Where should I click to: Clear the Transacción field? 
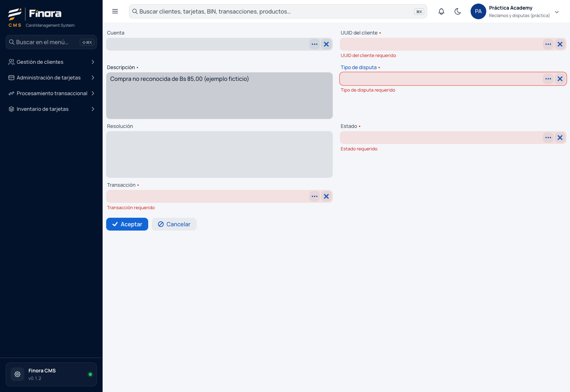[326, 196]
